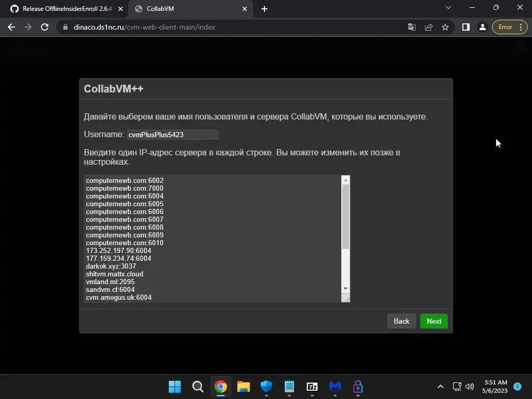Reload the CollabVM page
Image resolution: width=532 pixels, height=399 pixels.
click(45, 27)
